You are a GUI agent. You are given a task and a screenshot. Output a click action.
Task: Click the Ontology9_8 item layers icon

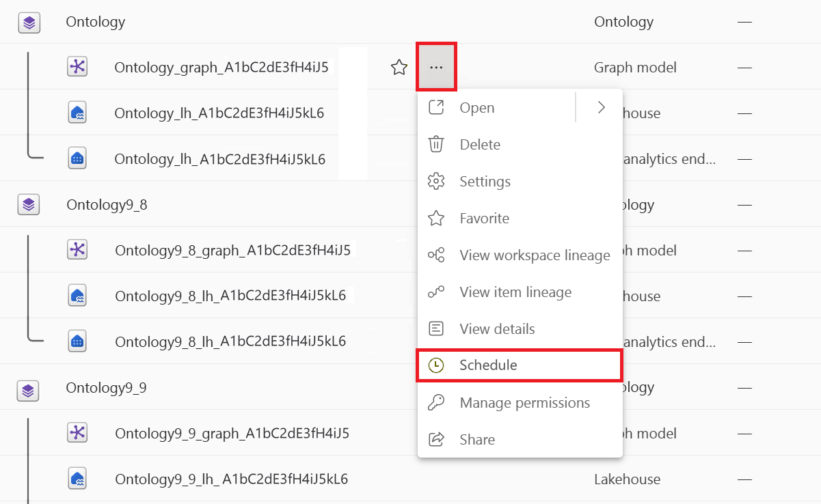point(28,204)
